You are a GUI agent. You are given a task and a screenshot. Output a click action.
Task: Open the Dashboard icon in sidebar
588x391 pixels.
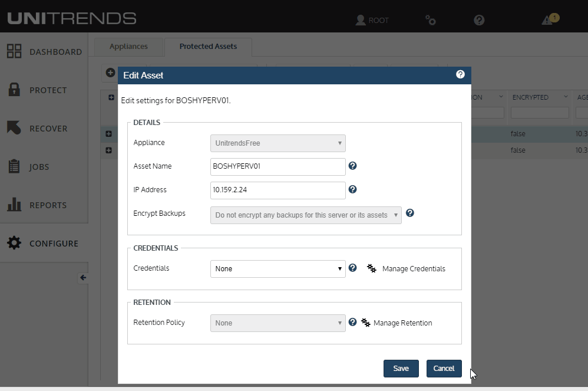pyautogui.click(x=14, y=51)
